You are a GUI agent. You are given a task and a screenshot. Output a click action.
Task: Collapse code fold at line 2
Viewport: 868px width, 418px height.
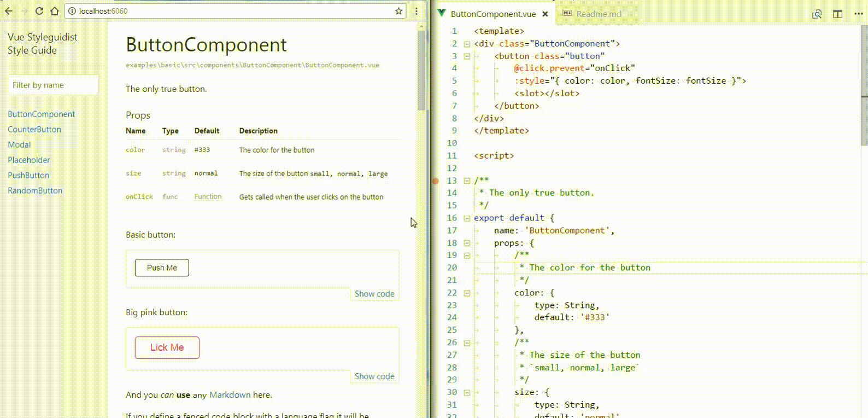(x=467, y=44)
